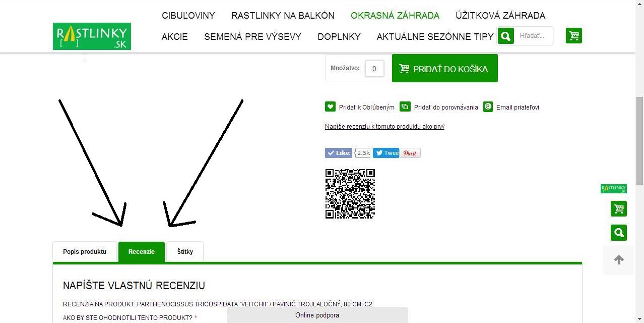Click the heart icon for Obľúbené
Viewport: 644px width, 323px height.
pyautogui.click(x=330, y=106)
